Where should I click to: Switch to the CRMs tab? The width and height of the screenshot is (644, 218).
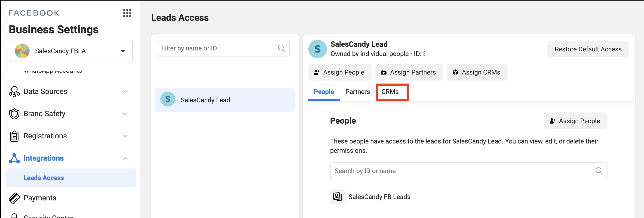(390, 92)
